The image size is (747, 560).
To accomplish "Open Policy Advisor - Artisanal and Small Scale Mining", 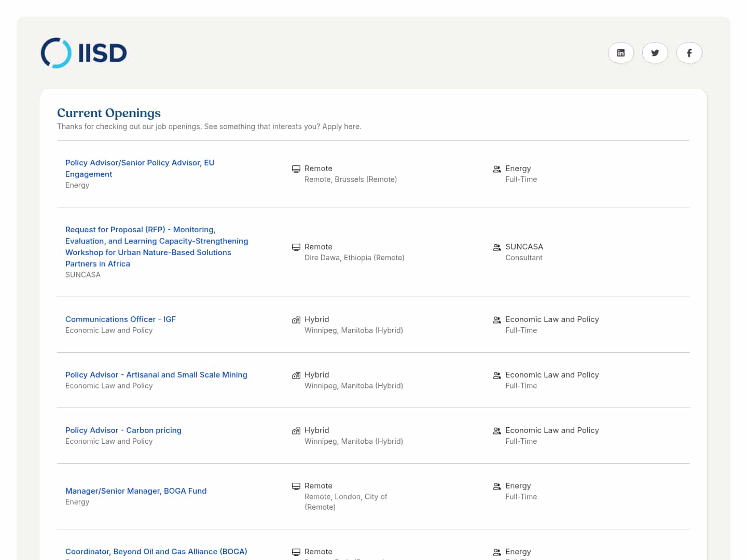I will coord(156,375).
